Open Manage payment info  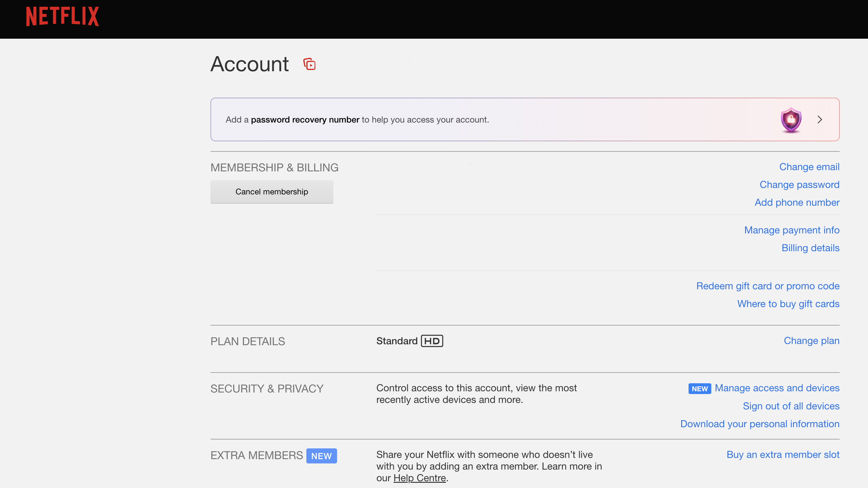point(792,230)
